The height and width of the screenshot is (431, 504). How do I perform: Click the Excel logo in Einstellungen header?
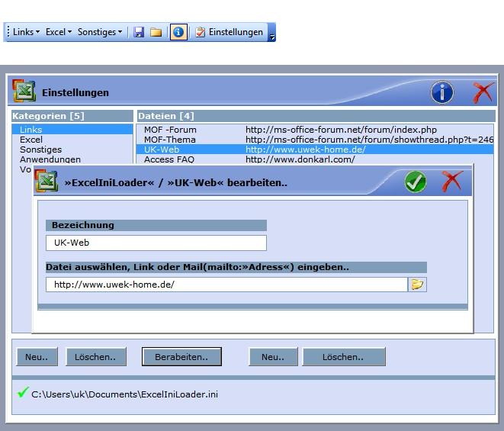tap(24, 92)
